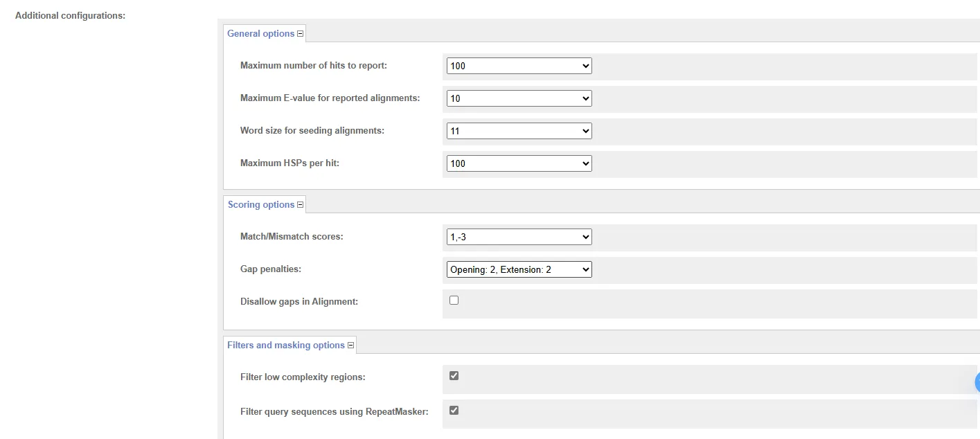
Task: Click the blue circle at right edge
Action: (977, 382)
